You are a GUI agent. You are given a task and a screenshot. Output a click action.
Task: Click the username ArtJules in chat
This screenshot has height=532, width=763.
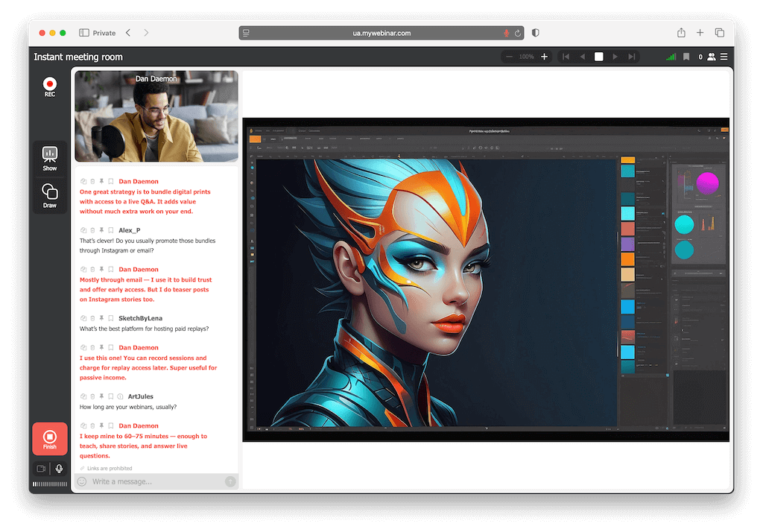141,396
